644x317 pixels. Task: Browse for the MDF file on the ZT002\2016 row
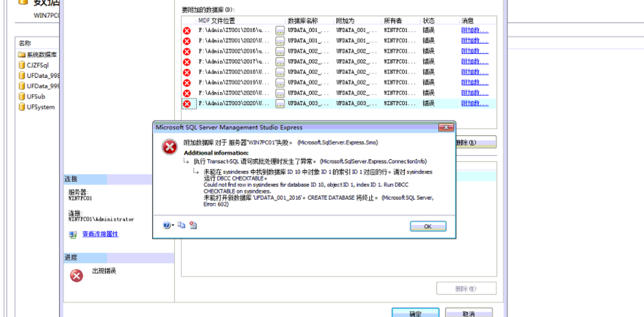point(280,51)
